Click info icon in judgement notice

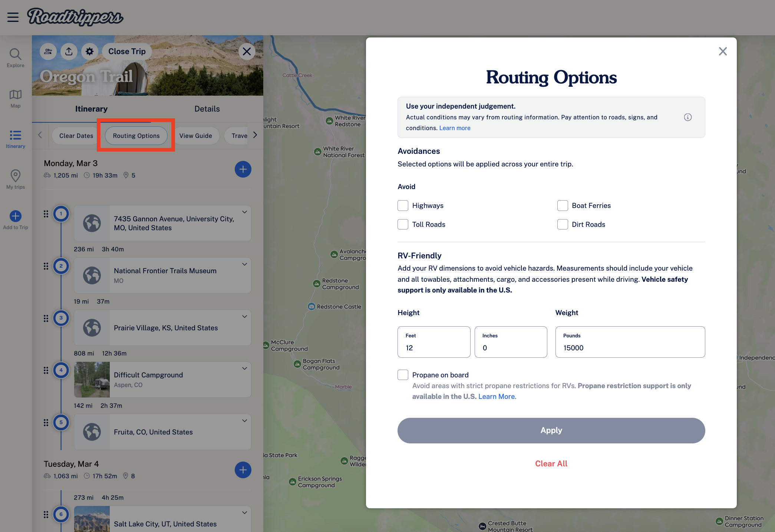pos(688,117)
